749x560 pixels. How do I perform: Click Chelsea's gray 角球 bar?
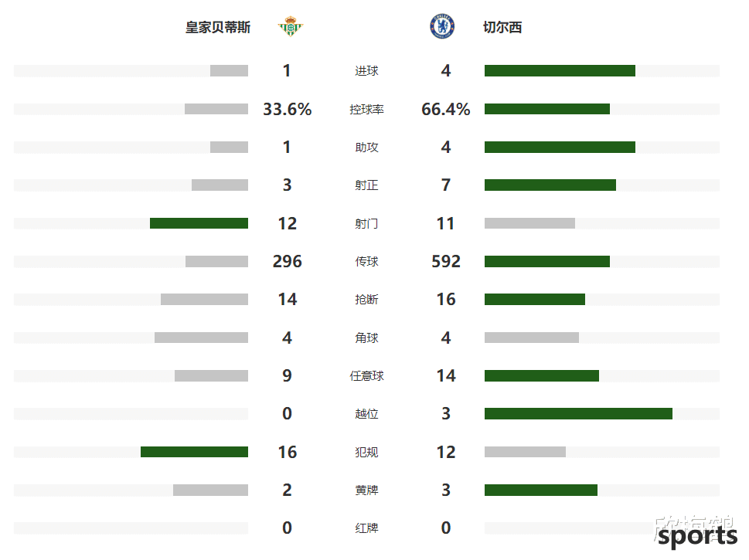(532, 338)
